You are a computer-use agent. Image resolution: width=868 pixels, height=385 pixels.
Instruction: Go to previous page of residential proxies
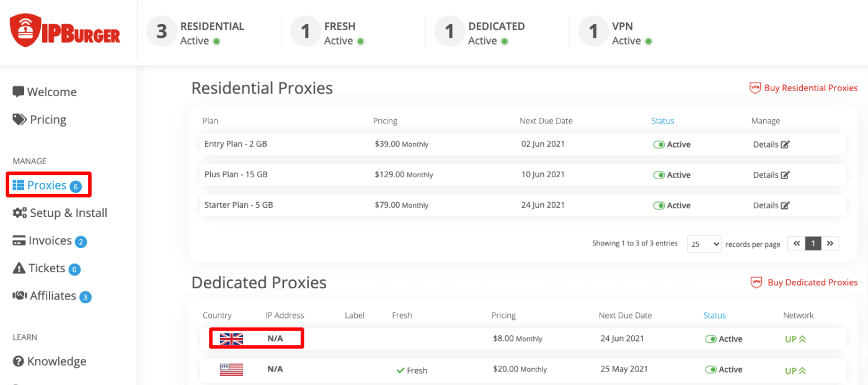[797, 244]
